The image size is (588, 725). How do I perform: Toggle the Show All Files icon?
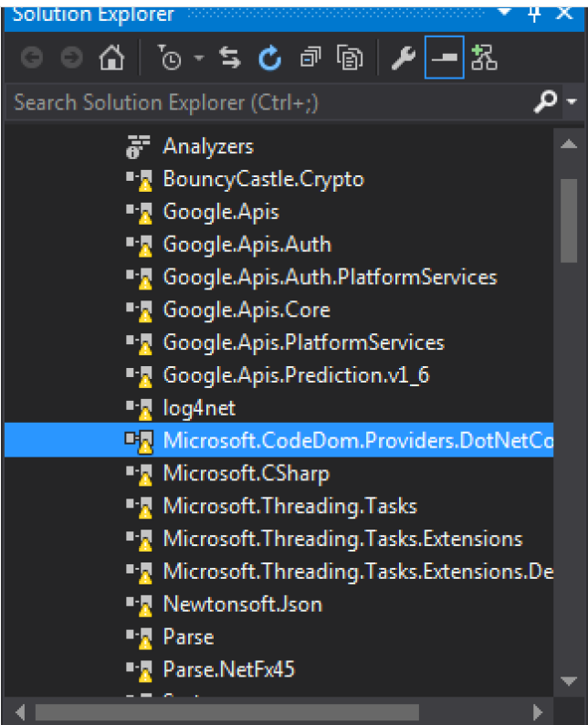pyautogui.click(x=350, y=58)
